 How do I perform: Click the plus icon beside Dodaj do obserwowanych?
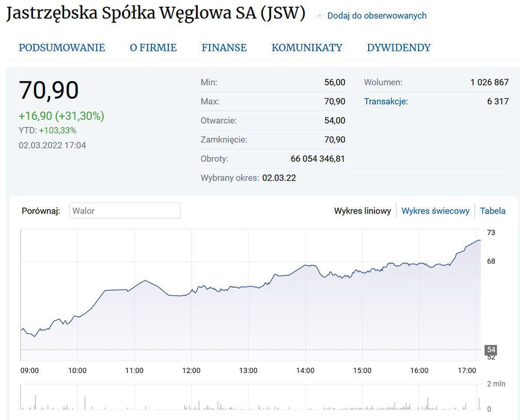click(x=320, y=16)
